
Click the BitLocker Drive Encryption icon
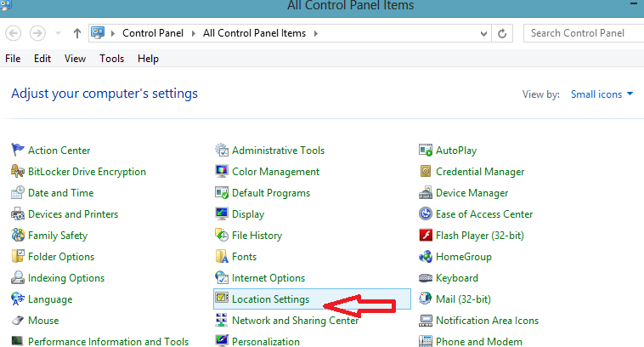[18, 171]
